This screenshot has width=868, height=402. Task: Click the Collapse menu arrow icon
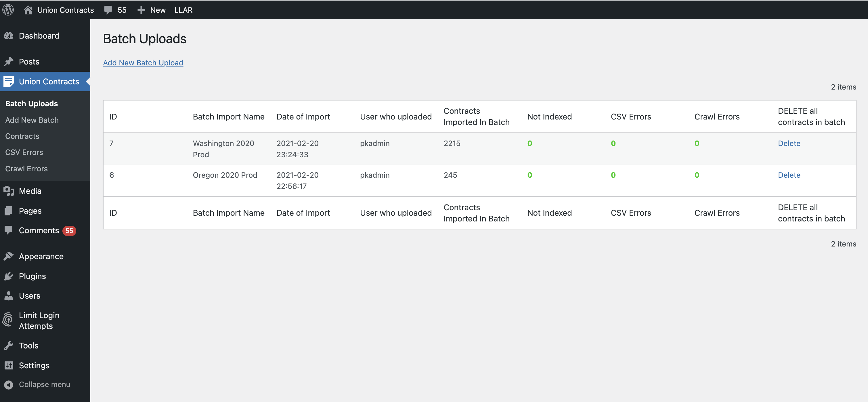click(9, 384)
